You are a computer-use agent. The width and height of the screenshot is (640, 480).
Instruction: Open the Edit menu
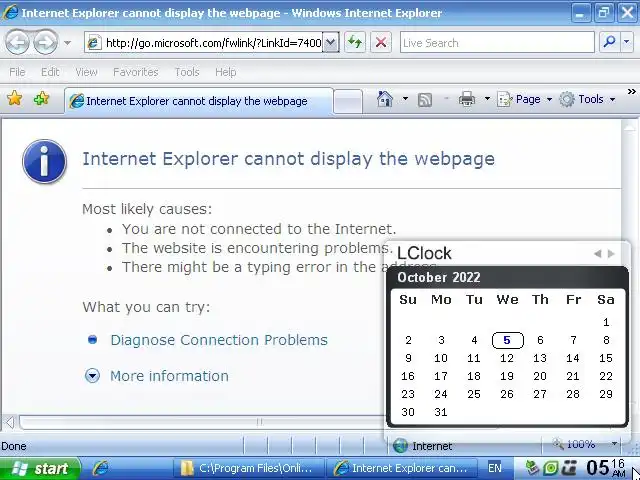50,72
